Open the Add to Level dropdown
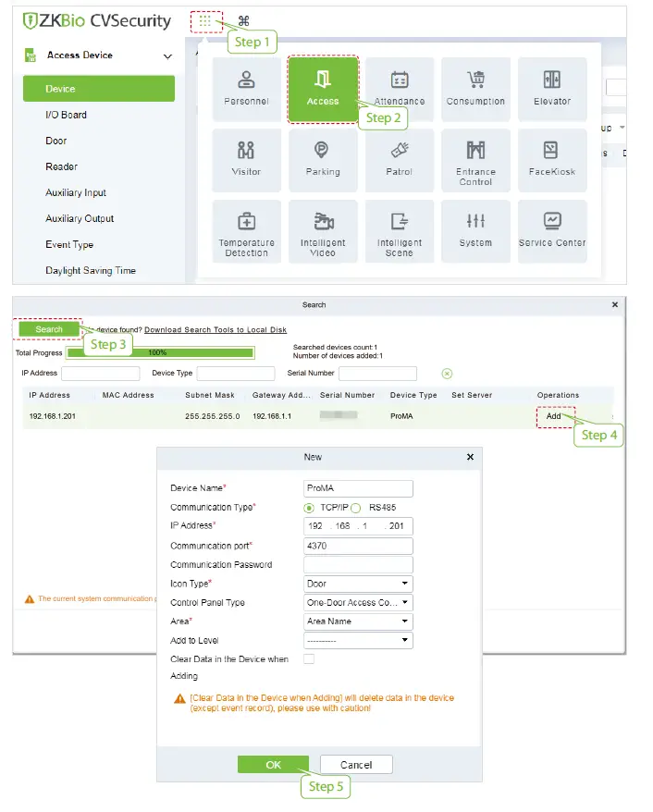The width and height of the screenshot is (653, 812). [x=358, y=641]
